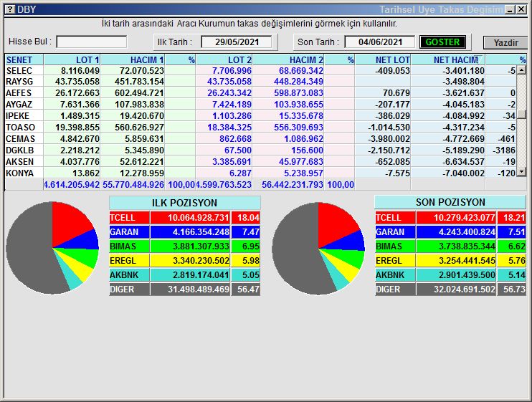Image resolution: width=532 pixels, height=402 pixels.
Task: Minimize the DBY window
Action: coord(510,9)
